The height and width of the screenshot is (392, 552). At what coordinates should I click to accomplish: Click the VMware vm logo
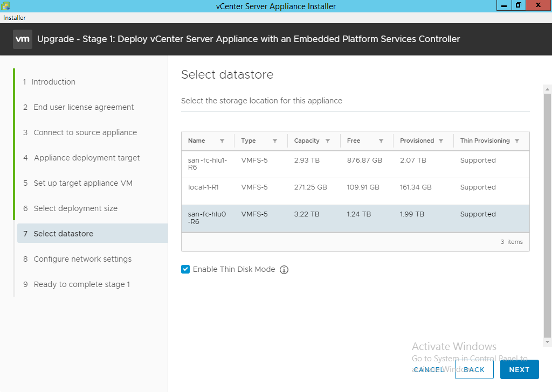(22, 39)
